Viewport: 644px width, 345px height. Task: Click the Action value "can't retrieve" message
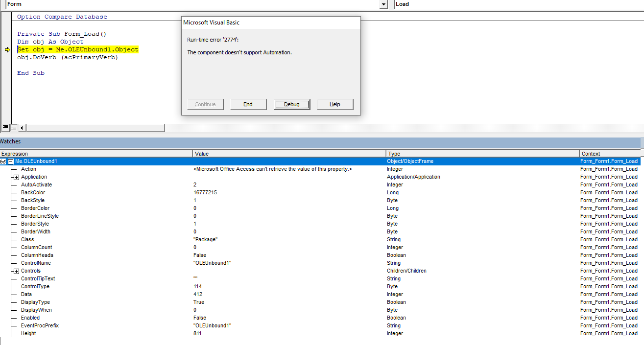273,169
